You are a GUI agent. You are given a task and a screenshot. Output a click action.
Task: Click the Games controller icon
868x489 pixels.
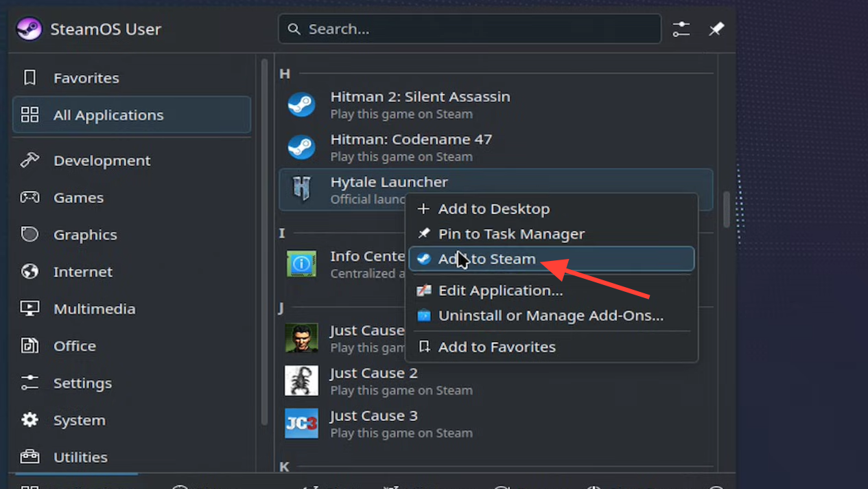coord(30,197)
